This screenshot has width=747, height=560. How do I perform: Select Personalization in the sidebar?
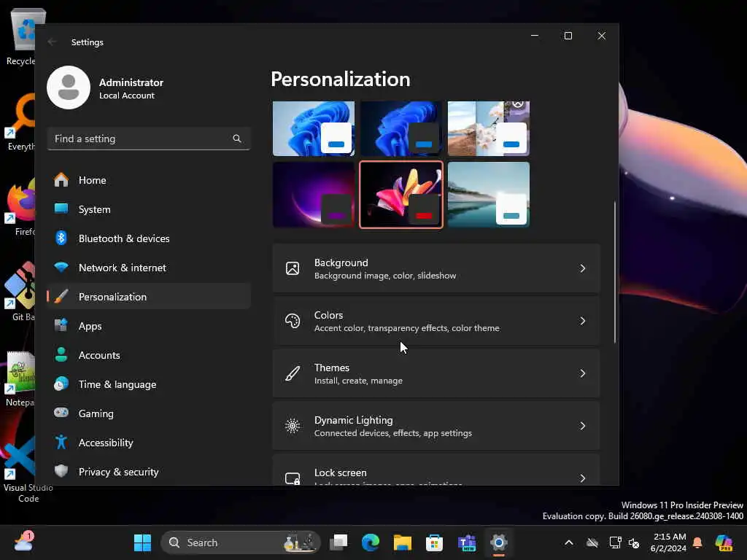(x=149, y=297)
